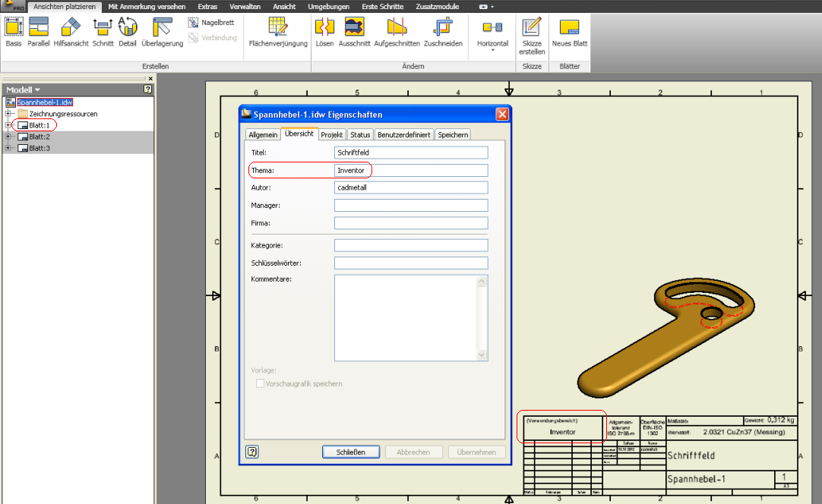The height and width of the screenshot is (504, 822).
Task: Select the Basis view tool
Action: (14, 32)
